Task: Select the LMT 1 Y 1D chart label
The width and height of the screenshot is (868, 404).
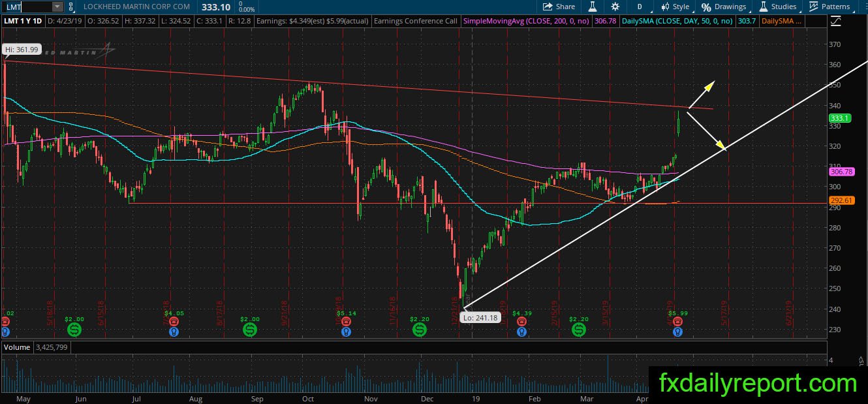Action: pos(23,21)
